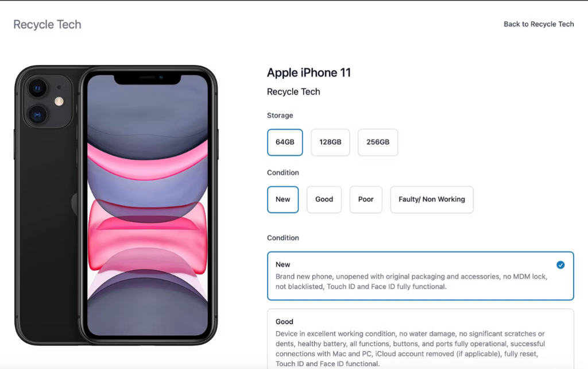
Task: Select the New condition button
Action: pyautogui.click(x=283, y=199)
